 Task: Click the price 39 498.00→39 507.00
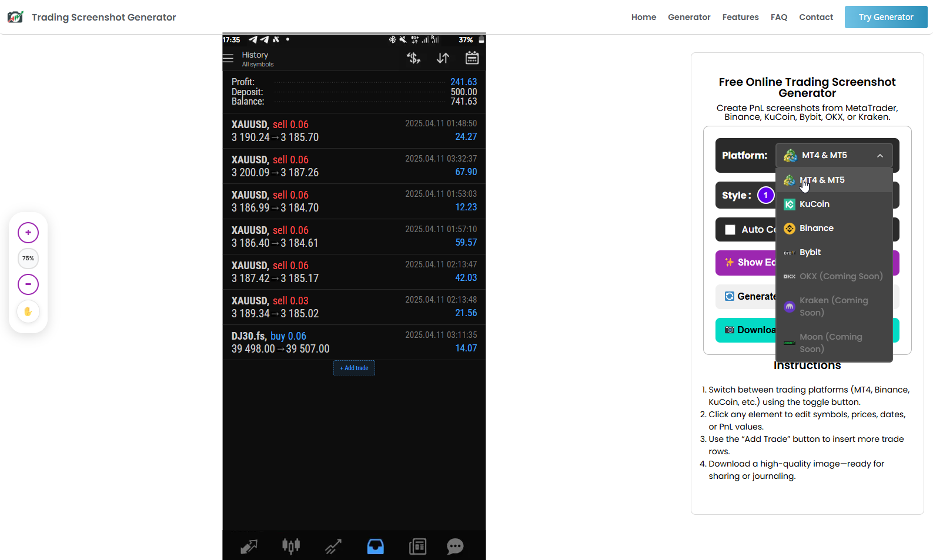tap(280, 349)
